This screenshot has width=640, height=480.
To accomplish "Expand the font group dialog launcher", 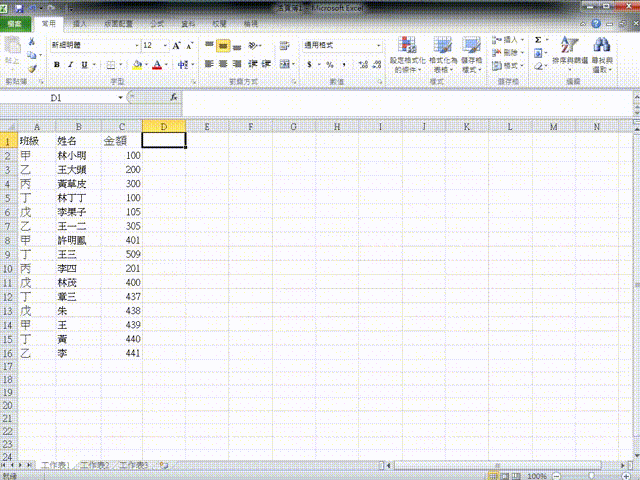I will (x=193, y=82).
